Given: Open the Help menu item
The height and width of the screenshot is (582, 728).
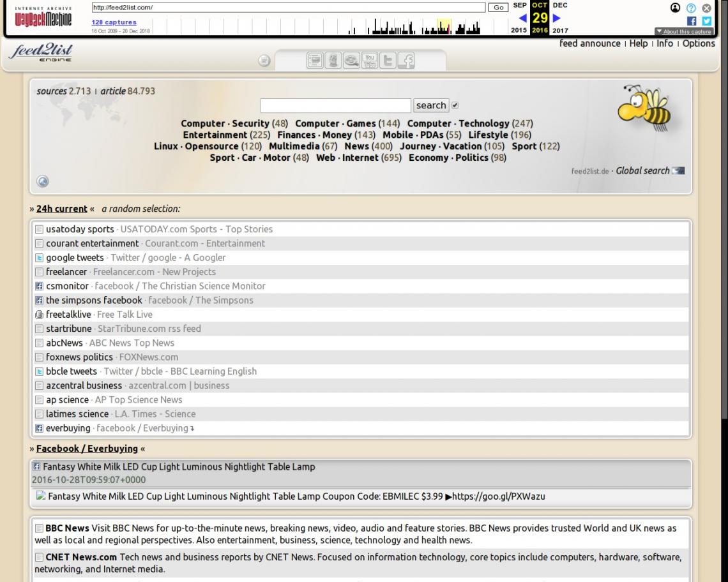Looking at the screenshot, I should pyautogui.click(x=639, y=43).
